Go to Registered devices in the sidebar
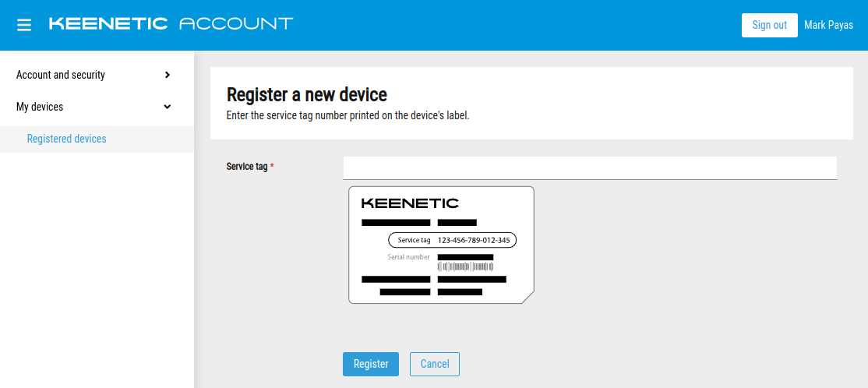Screen dimensions: 868x388 [x=66, y=139]
